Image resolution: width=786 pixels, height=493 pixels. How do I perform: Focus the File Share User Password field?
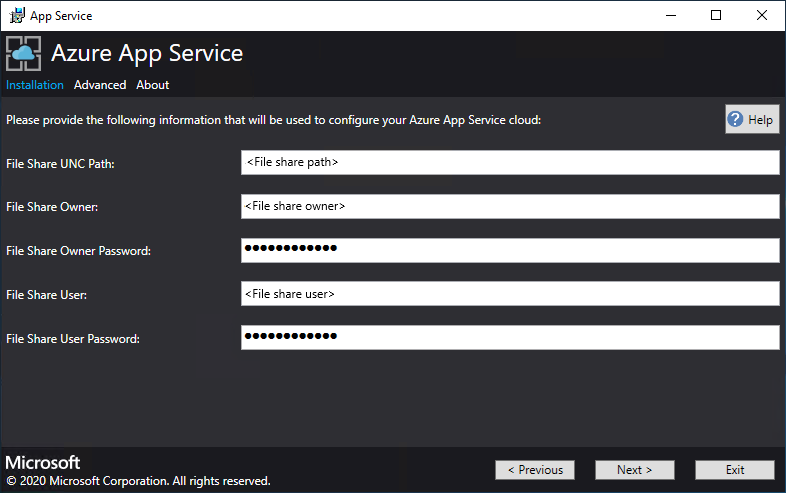(x=510, y=338)
